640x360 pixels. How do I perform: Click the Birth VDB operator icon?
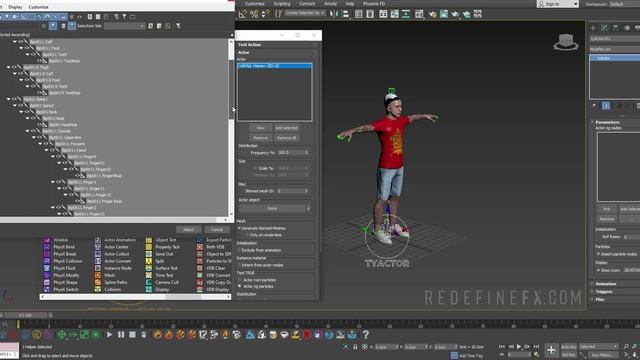200,247
